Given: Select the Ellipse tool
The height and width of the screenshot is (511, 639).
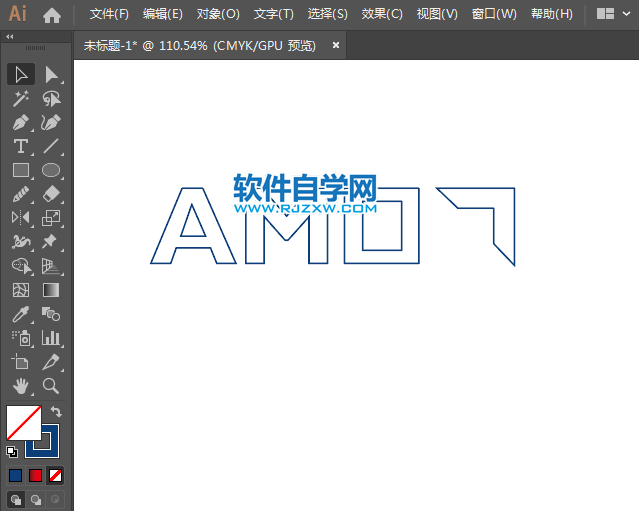Looking at the screenshot, I should [x=51, y=170].
